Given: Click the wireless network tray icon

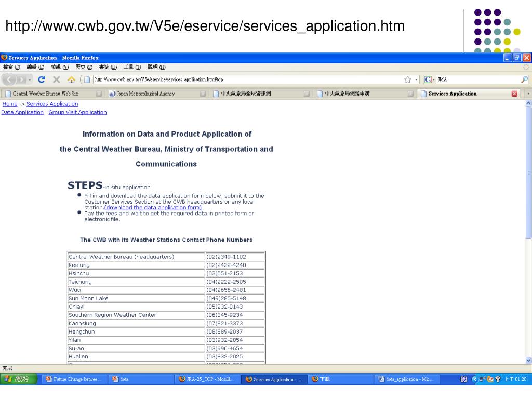Looking at the screenshot, I should [498, 379].
